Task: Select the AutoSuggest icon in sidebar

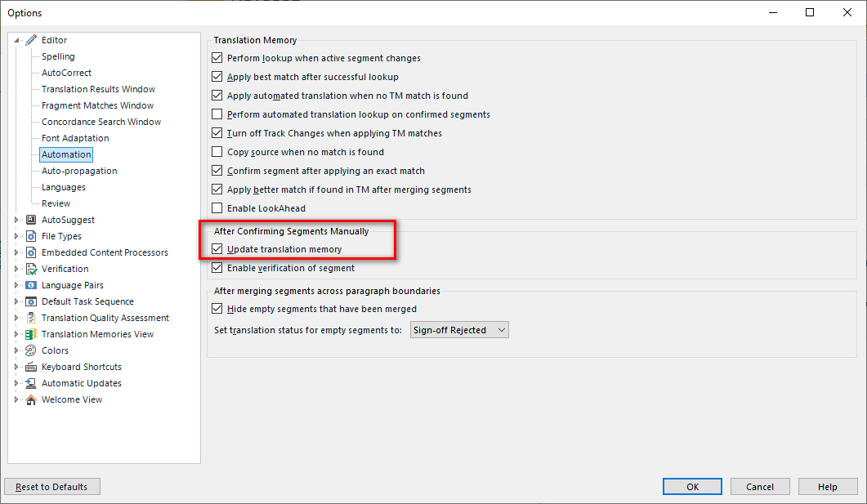Action: 31,219
